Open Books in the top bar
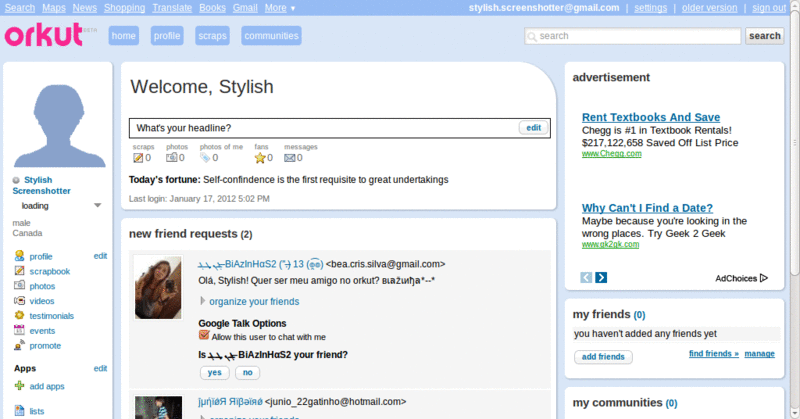The width and height of the screenshot is (800, 419). 212,8
